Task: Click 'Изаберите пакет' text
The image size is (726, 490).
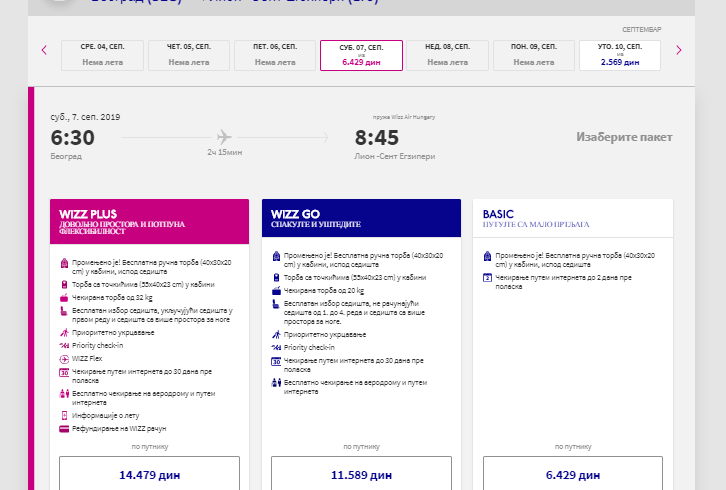Action: pyautogui.click(x=624, y=137)
